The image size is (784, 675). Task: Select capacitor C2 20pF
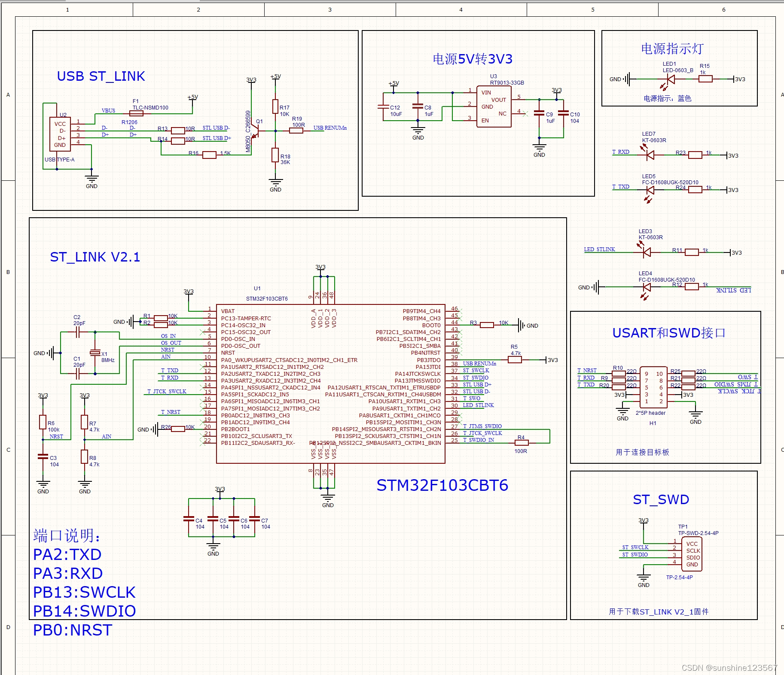(78, 332)
